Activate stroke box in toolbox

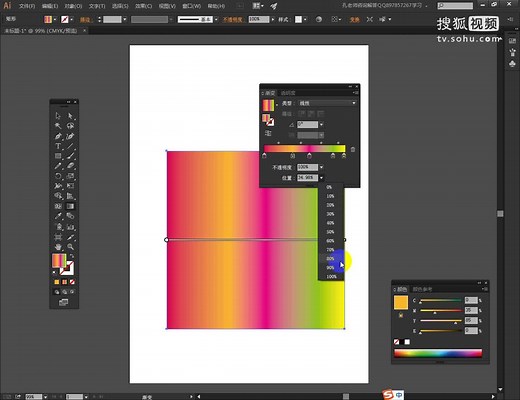click(x=68, y=269)
